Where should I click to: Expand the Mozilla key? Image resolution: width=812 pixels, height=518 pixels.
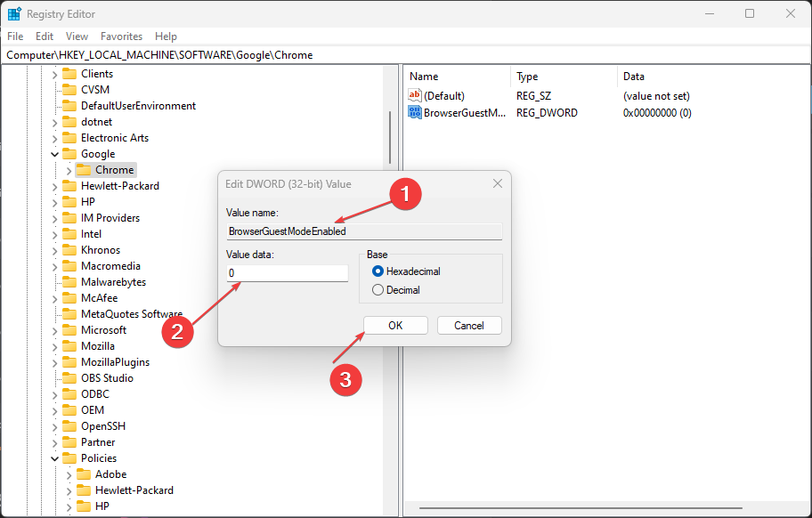coord(55,347)
